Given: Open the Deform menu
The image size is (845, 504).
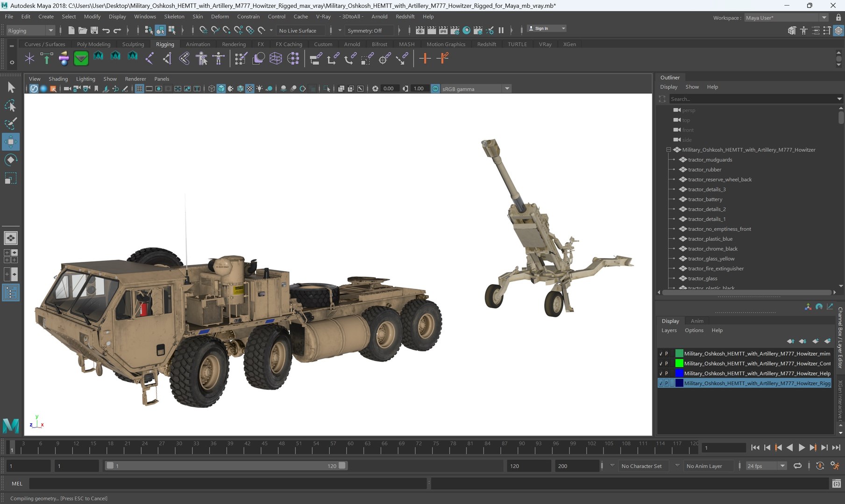Looking at the screenshot, I should point(220,16).
